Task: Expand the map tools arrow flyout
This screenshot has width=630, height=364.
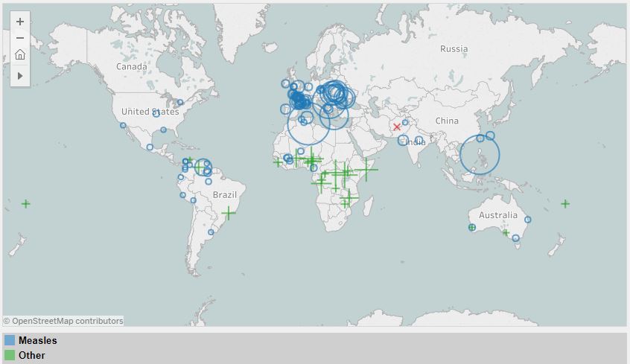Action: [20, 75]
